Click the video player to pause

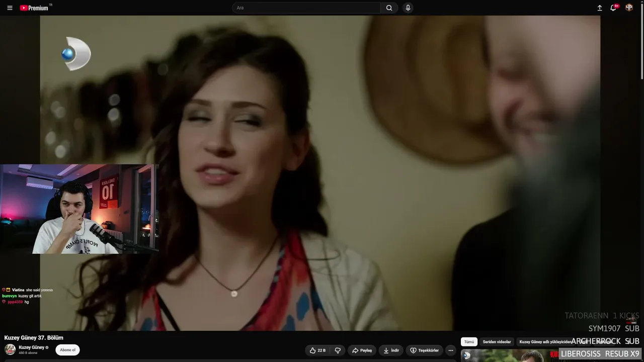tap(320, 173)
